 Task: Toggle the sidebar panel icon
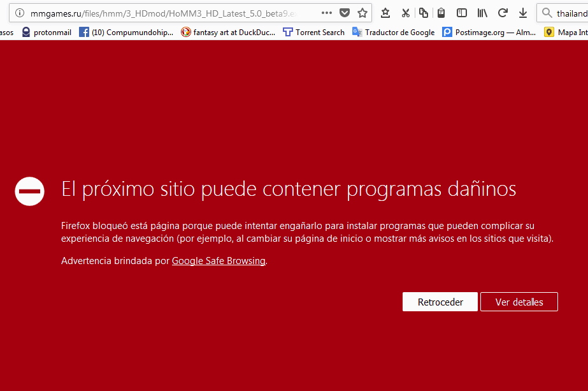click(462, 13)
